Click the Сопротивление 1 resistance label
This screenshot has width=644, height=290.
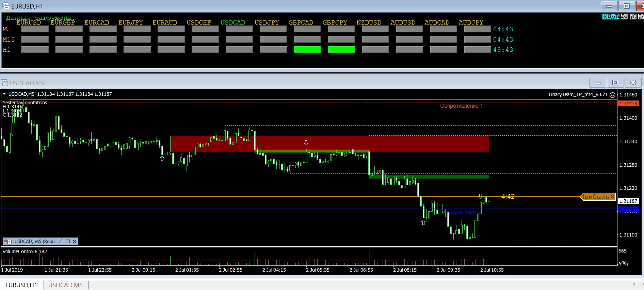[x=461, y=106]
